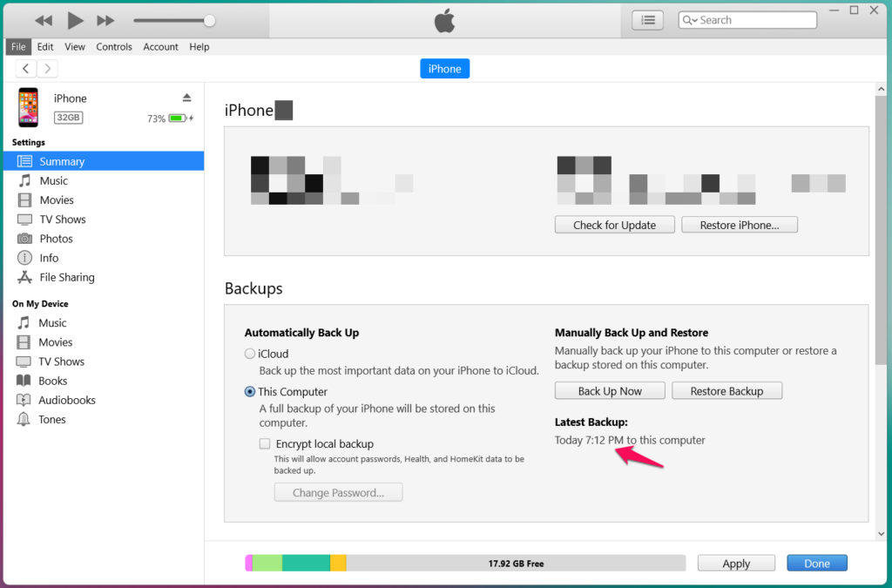Screen dimensions: 892x588
Task: Open the list view button beside Search
Action: click(x=647, y=21)
